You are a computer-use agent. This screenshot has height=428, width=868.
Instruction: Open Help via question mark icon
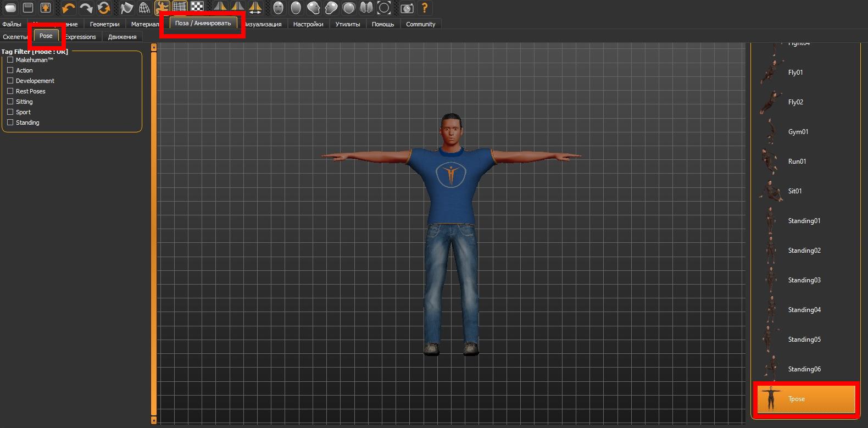(x=425, y=8)
